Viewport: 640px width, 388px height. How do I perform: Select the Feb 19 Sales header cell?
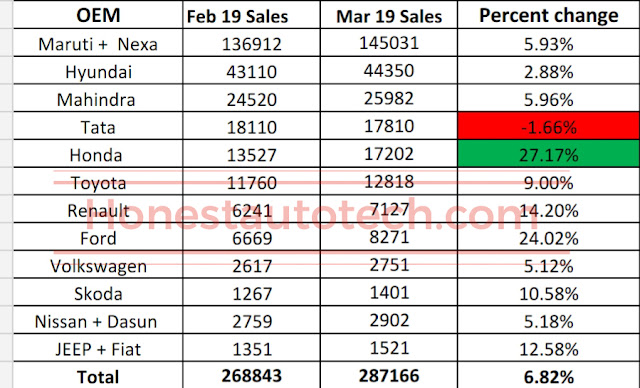point(251,15)
